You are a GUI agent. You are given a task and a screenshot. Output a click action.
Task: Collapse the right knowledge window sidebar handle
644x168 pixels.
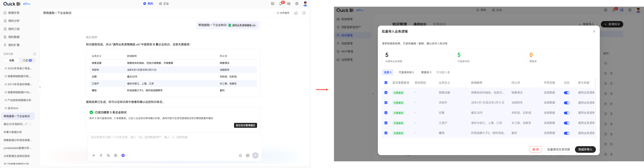373,94
